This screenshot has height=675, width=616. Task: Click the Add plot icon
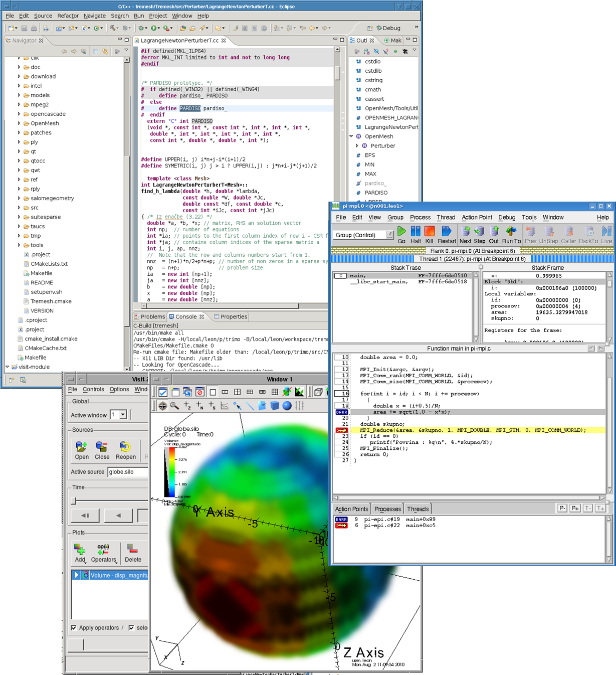(x=80, y=549)
